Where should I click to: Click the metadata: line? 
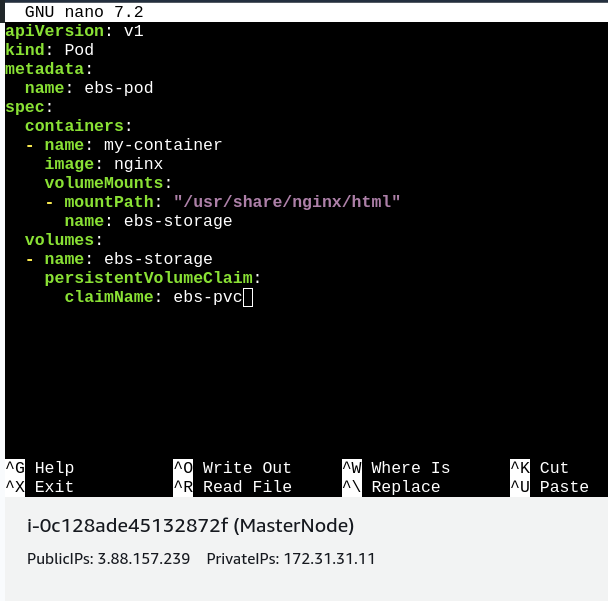pyautogui.click(x=49, y=69)
